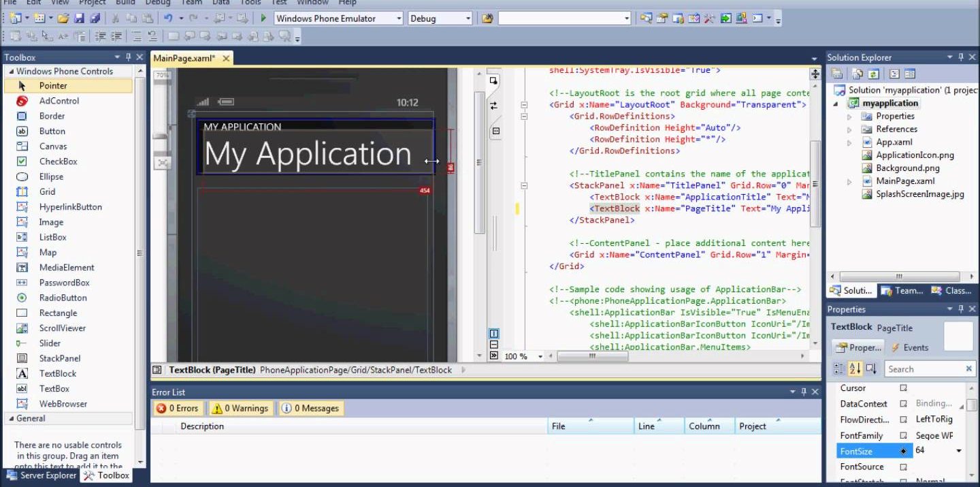Select the CheckBox control in Toolbox

tap(58, 161)
